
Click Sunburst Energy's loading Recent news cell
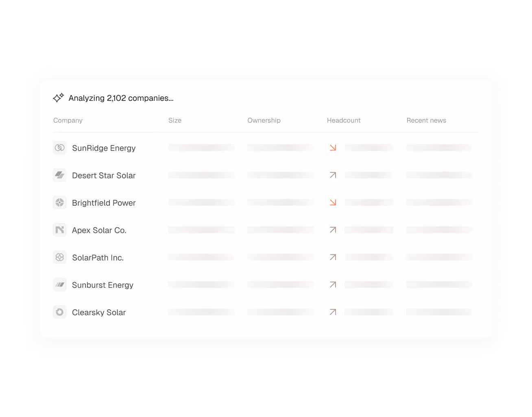coord(439,285)
